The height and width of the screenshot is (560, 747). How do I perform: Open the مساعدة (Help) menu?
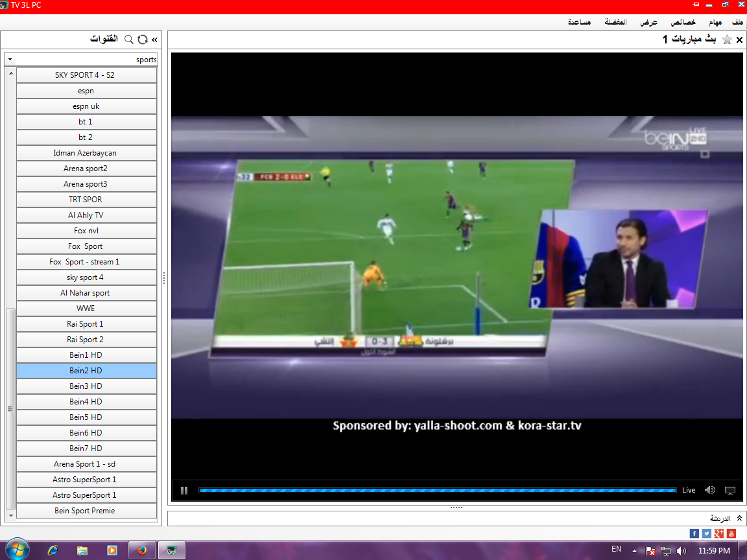pyautogui.click(x=579, y=22)
